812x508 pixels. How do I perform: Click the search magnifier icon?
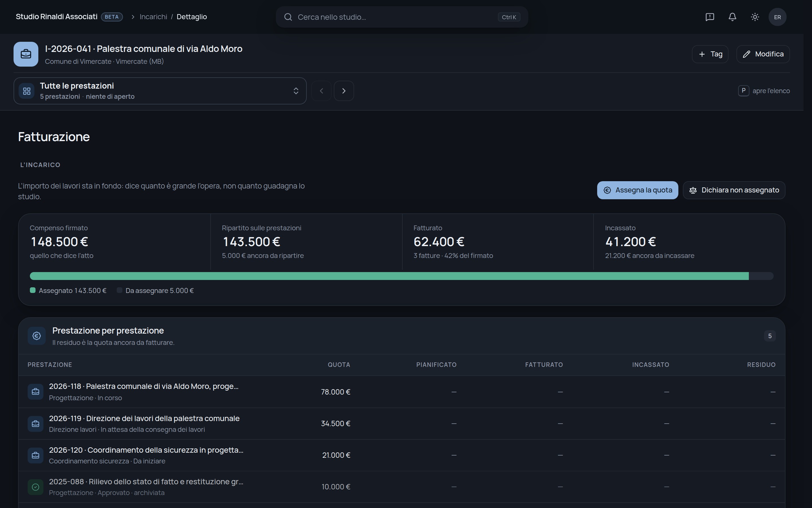tap(288, 17)
